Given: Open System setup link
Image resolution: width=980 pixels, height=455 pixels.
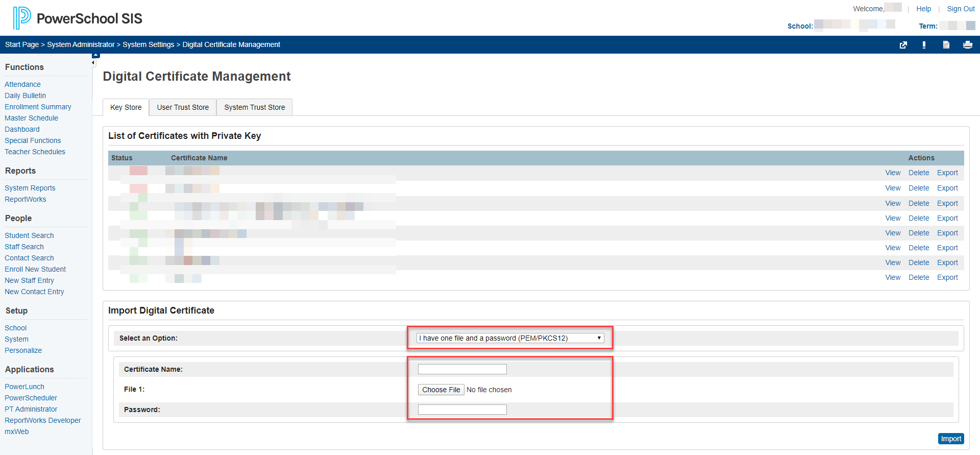Looking at the screenshot, I should (16, 339).
